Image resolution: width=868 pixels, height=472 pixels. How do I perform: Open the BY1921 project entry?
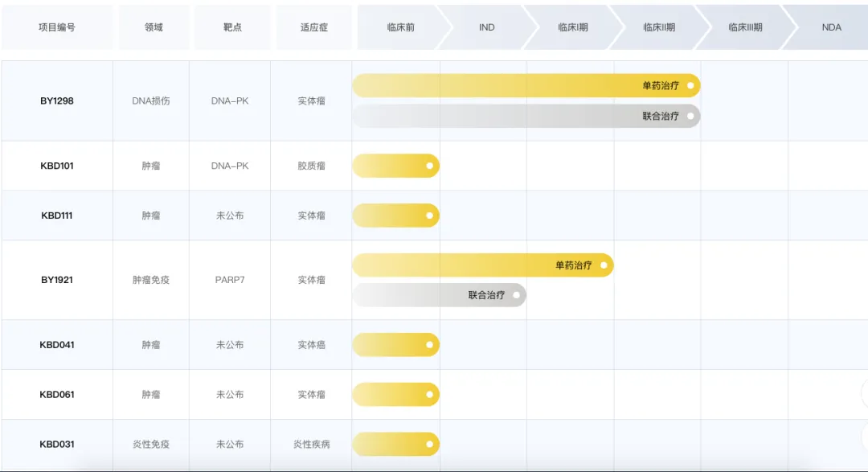click(57, 280)
